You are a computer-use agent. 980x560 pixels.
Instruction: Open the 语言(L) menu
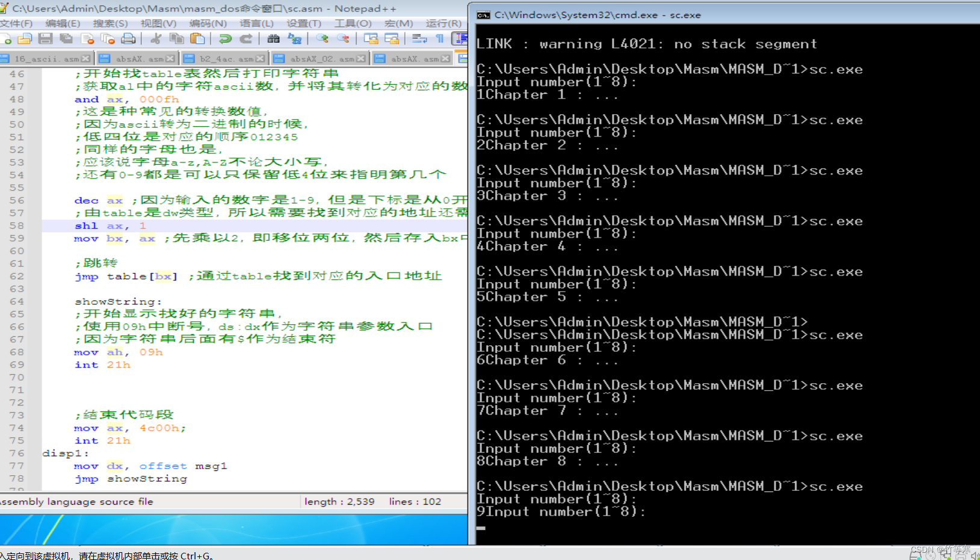point(256,23)
